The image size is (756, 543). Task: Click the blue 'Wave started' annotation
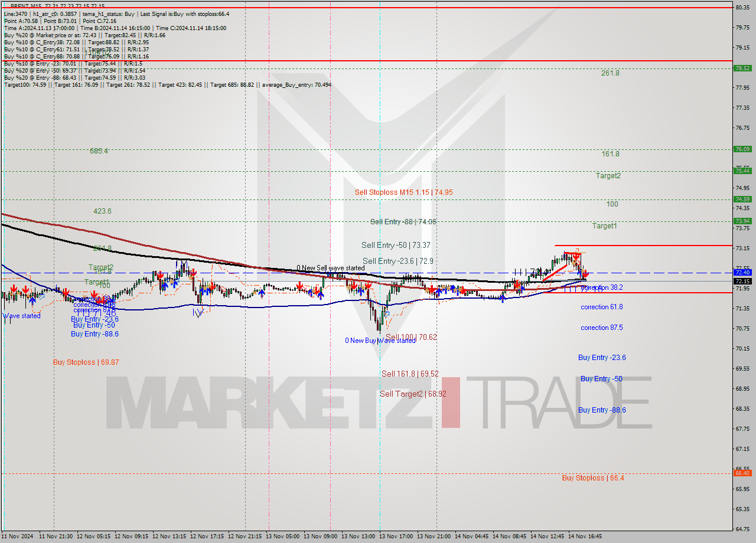[22, 316]
